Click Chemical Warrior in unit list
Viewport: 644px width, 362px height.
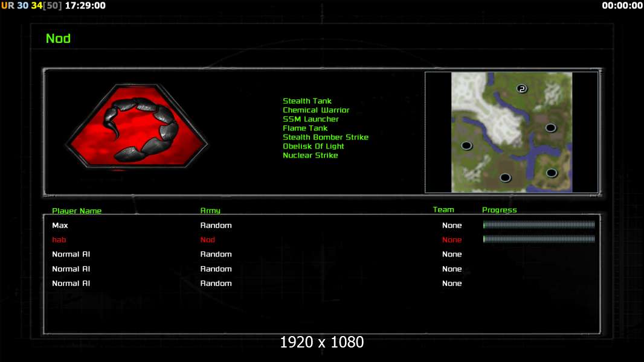[x=316, y=110]
